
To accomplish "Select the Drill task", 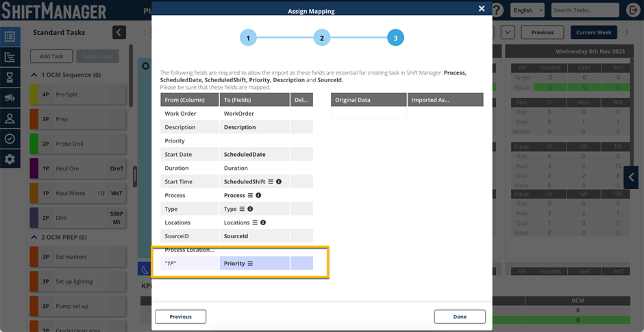I will tap(78, 218).
